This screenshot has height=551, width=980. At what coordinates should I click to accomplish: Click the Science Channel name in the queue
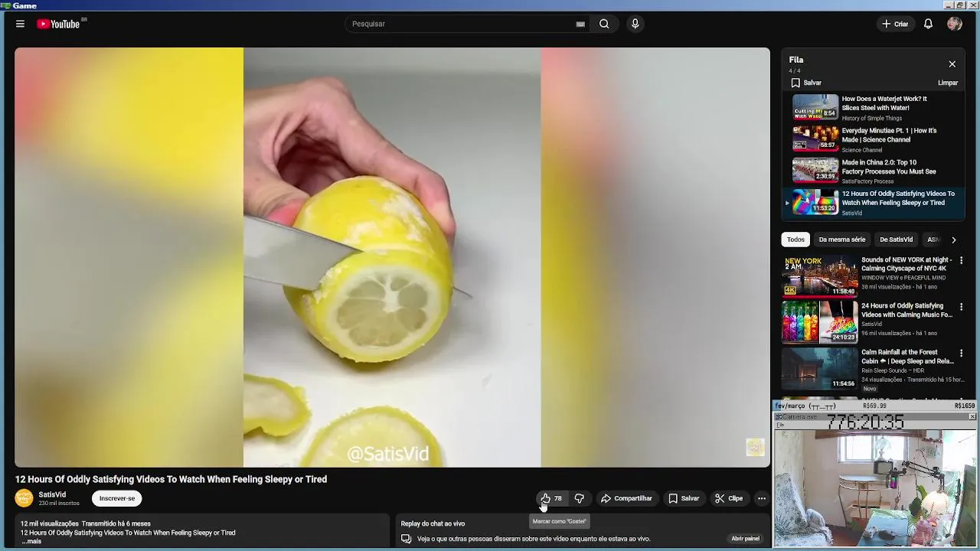pyautogui.click(x=862, y=150)
